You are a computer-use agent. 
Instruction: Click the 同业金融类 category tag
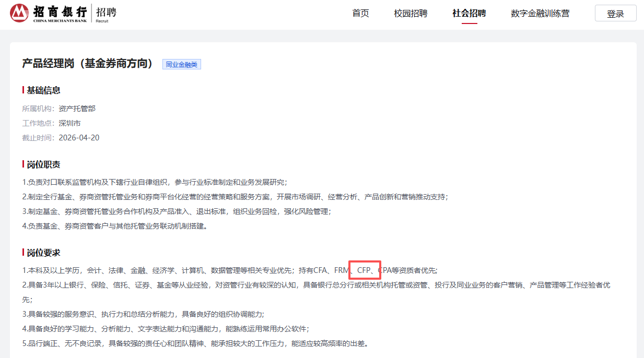pyautogui.click(x=181, y=64)
